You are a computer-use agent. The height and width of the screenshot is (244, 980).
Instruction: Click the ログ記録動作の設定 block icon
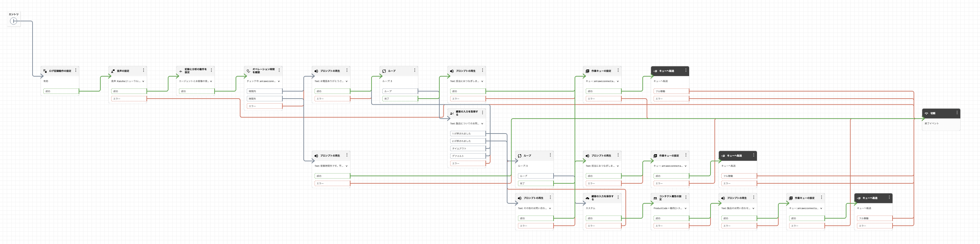[x=45, y=71]
